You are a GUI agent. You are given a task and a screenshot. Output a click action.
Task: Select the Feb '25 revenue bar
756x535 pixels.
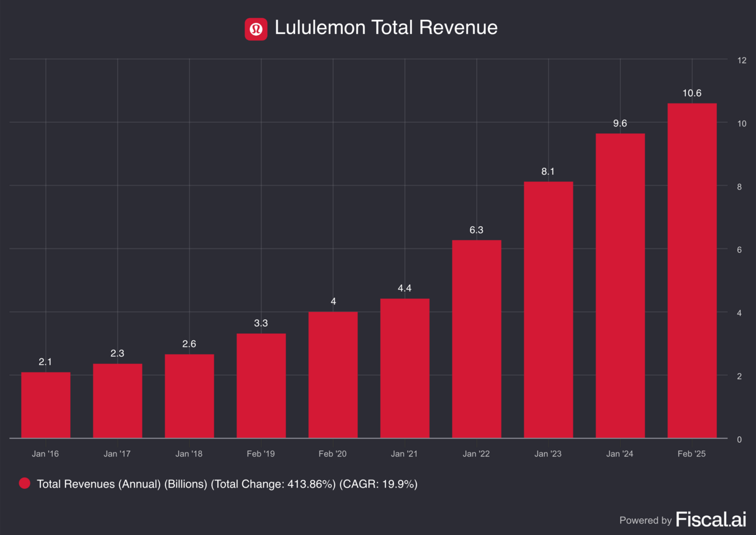[x=692, y=271]
